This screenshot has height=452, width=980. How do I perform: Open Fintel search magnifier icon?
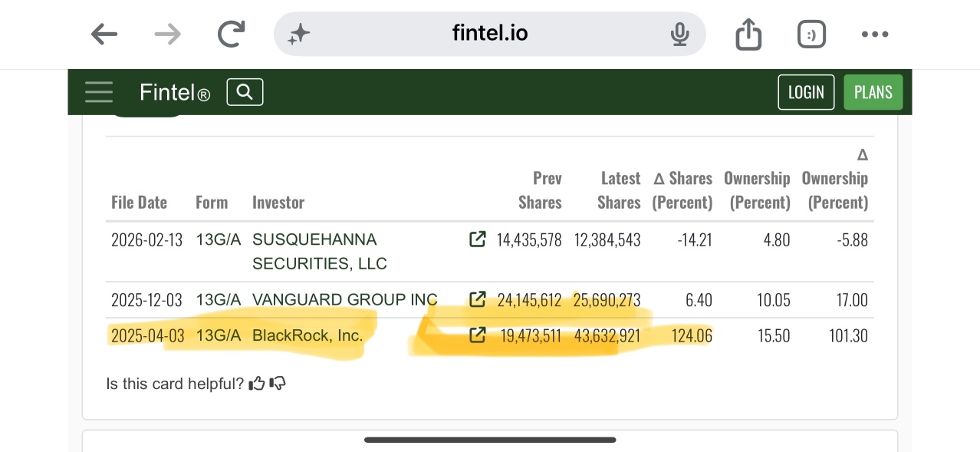tap(245, 92)
